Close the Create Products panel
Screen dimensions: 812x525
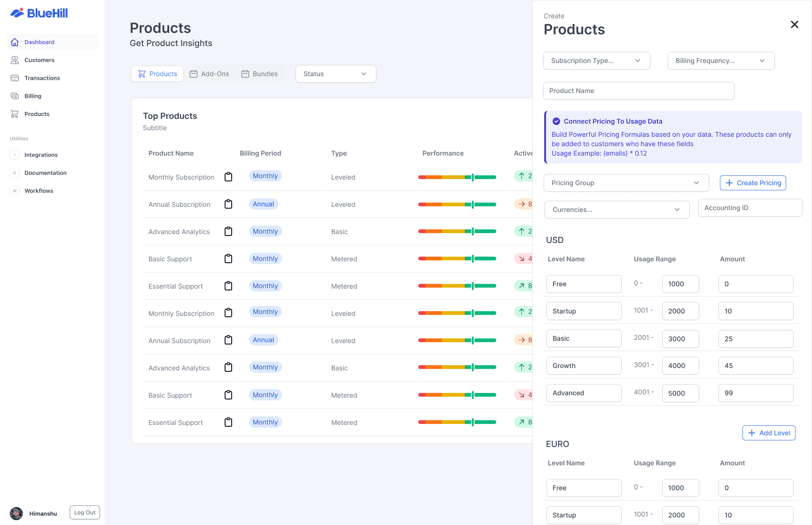pyautogui.click(x=794, y=24)
